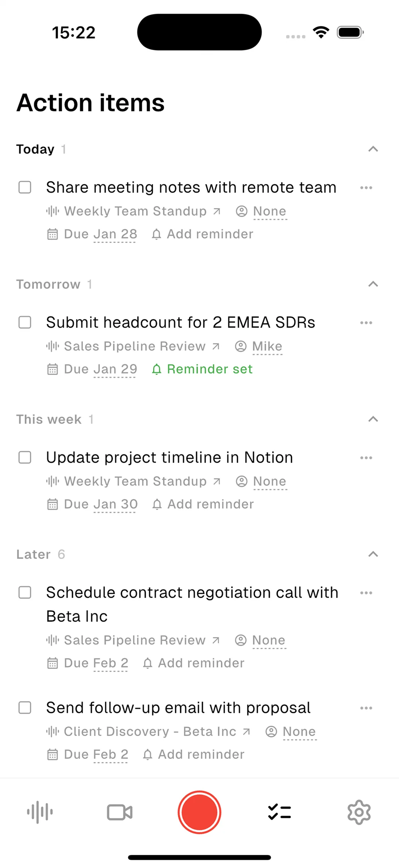Open more options for Update project timeline
Image resolution: width=399 pixels, height=868 pixels.
click(x=366, y=458)
